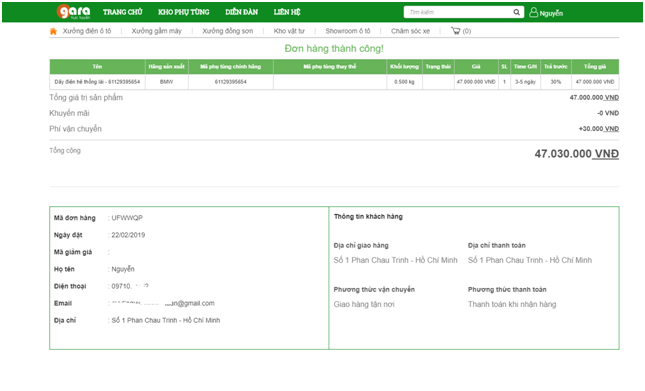
Task: Click the BMW manufacturer cell
Action: point(167,82)
